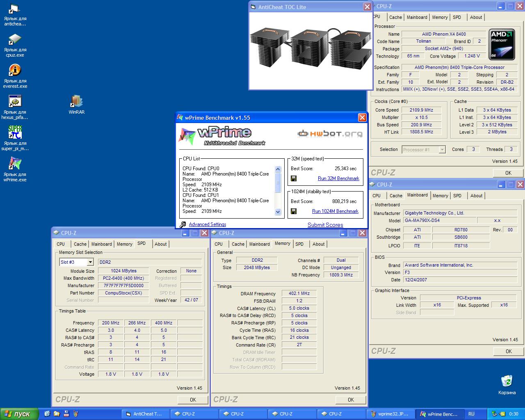Click the save icon under 1024M Best Score
Viewport: 525px width, 420px height.
(x=294, y=211)
